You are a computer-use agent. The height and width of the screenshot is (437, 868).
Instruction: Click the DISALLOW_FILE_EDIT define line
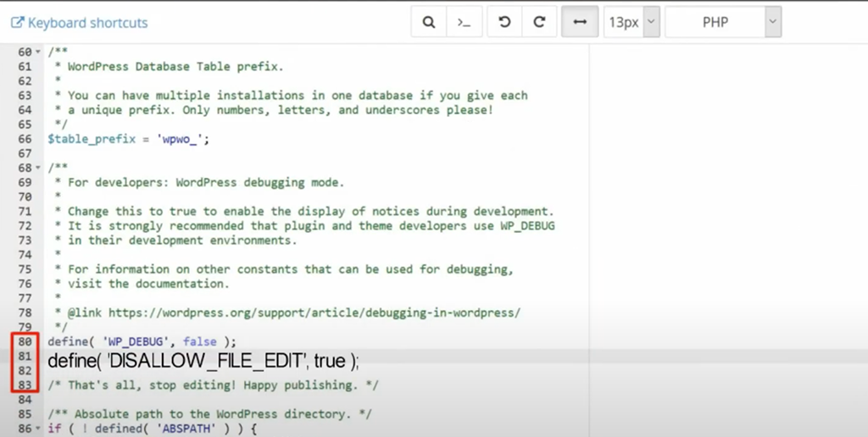pyautogui.click(x=203, y=362)
